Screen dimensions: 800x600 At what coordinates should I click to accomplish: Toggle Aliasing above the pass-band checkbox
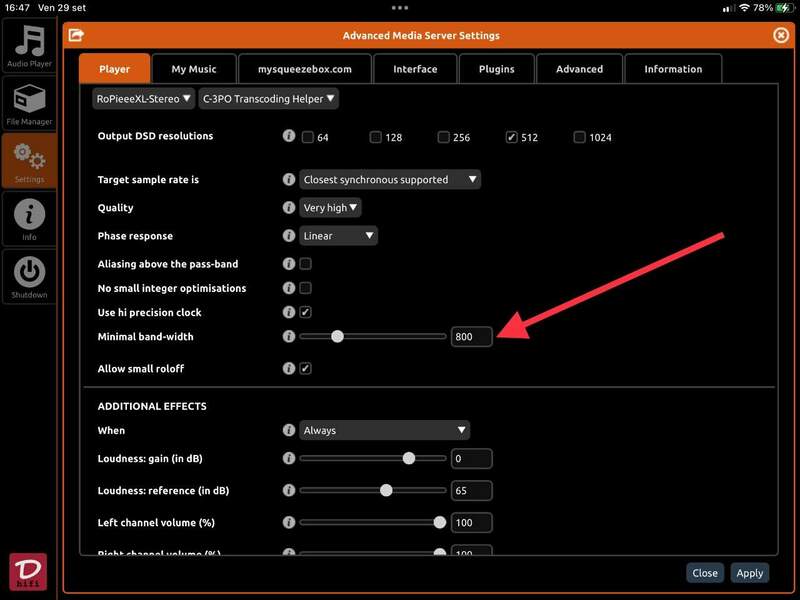(306, 264)
